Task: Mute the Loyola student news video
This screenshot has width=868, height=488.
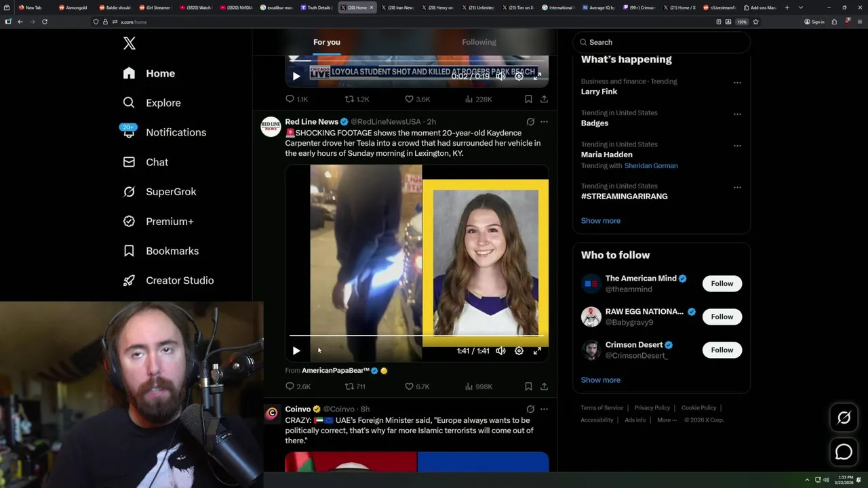Action: (x=500, y=76)
